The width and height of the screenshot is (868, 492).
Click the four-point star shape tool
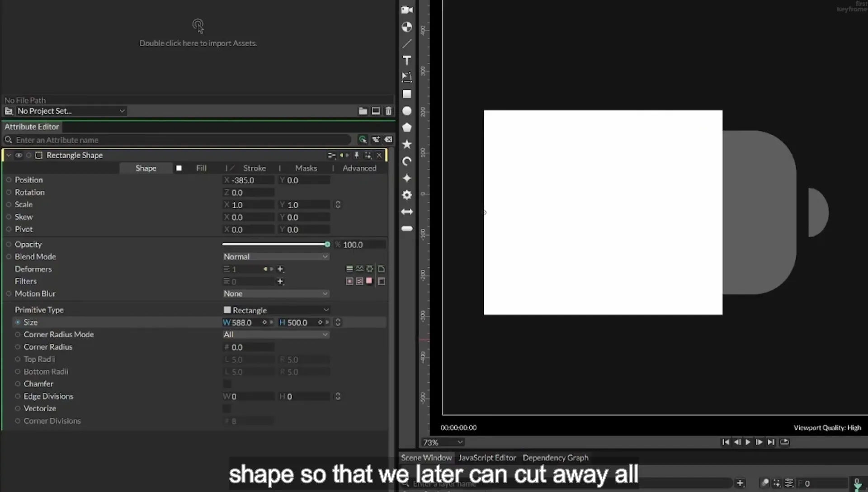click(x=407, y=178)
